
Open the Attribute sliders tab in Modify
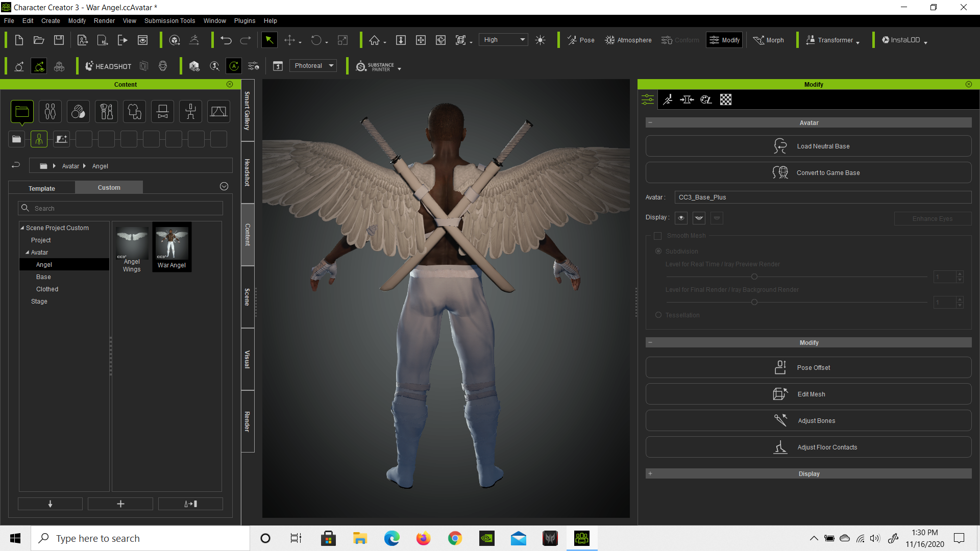click(648, 99)
